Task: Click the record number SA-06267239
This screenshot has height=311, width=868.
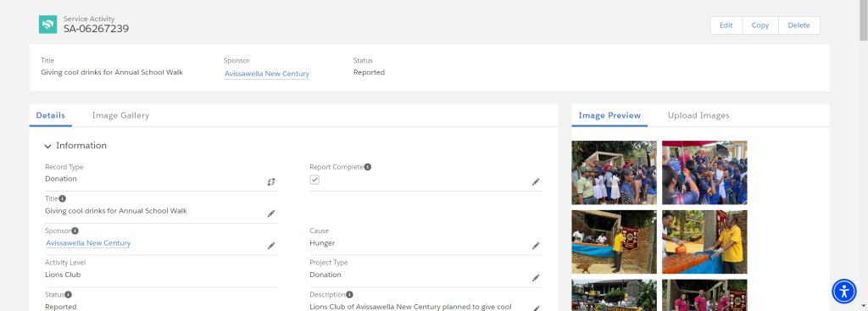Action: pos(97,29)
